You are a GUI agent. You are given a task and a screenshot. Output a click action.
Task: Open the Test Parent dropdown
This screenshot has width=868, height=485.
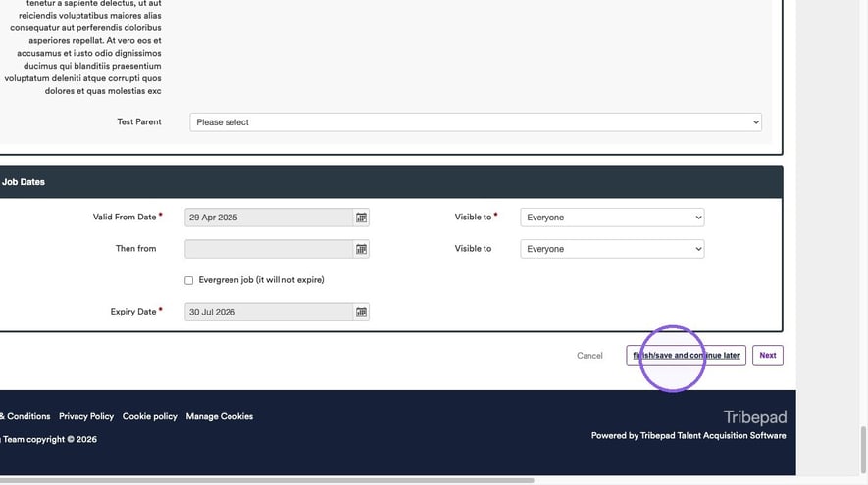click(476, 122)
